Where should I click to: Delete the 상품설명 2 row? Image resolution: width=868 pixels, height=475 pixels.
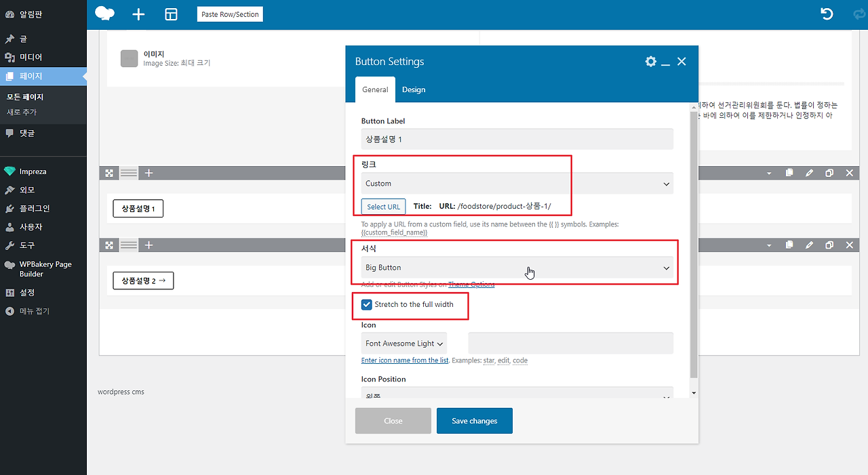pyautogui.click(x=850, y=245)
